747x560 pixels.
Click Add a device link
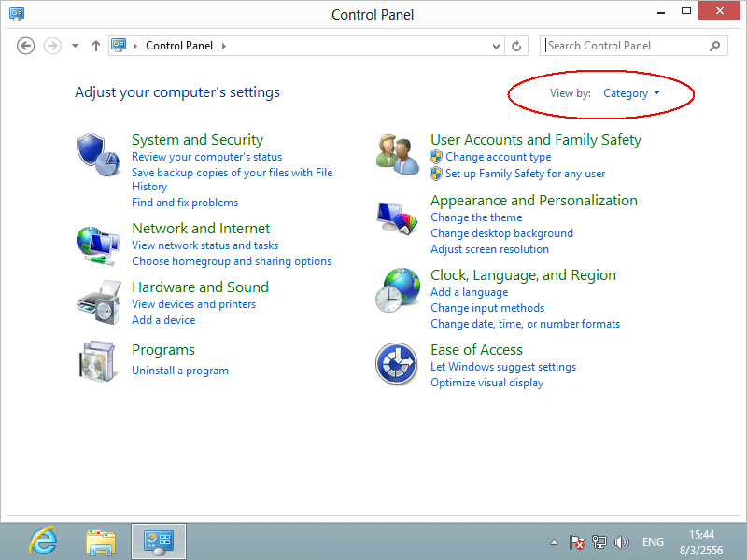163,320
